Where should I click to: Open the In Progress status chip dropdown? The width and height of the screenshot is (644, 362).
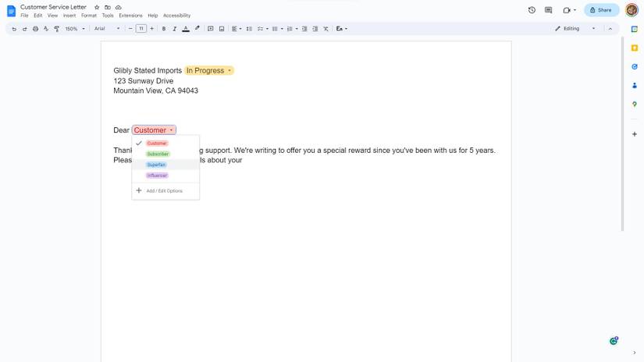point(209,71)
